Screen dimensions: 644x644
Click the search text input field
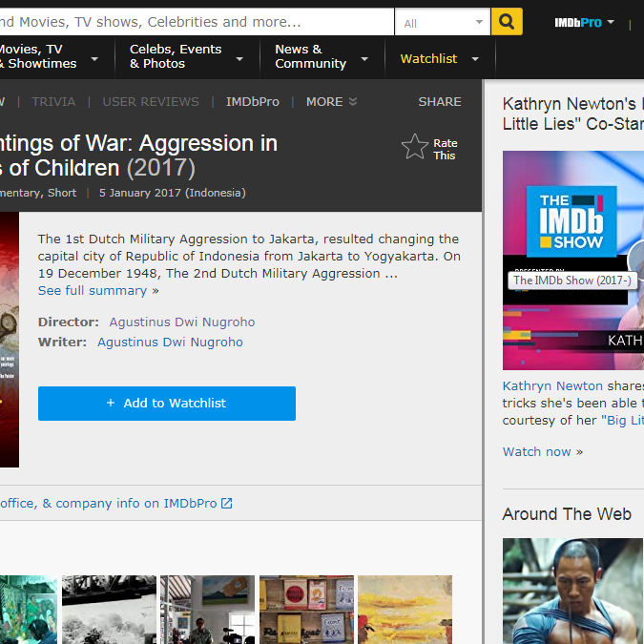191,22
